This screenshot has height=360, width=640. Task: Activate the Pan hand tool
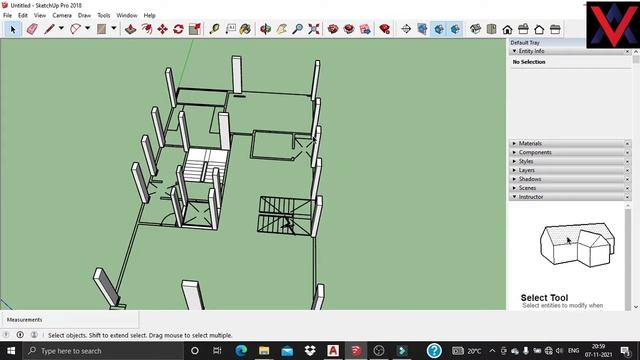pyautogui.click(x=282, y=29)
